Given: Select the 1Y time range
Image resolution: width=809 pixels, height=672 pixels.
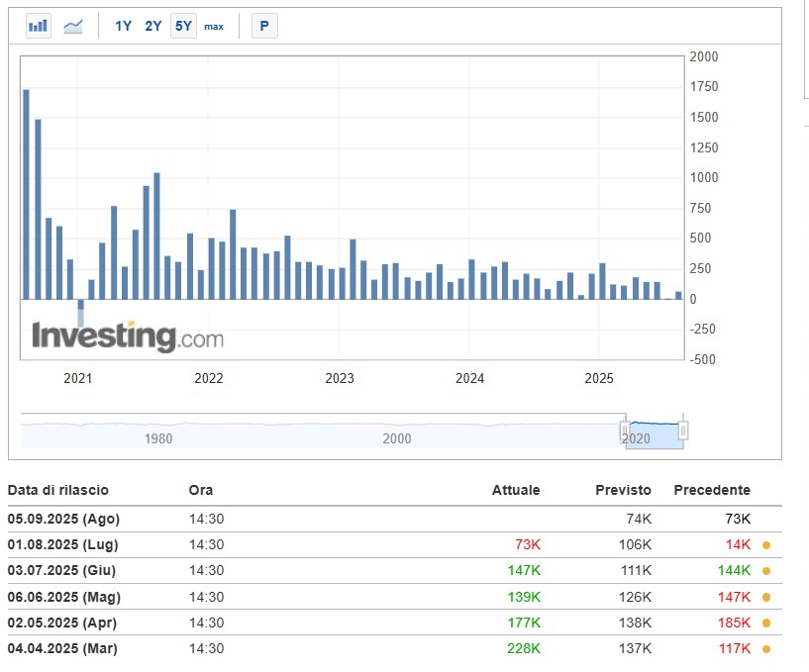Looking at the screenshot, I should click(x=123, y=26).
